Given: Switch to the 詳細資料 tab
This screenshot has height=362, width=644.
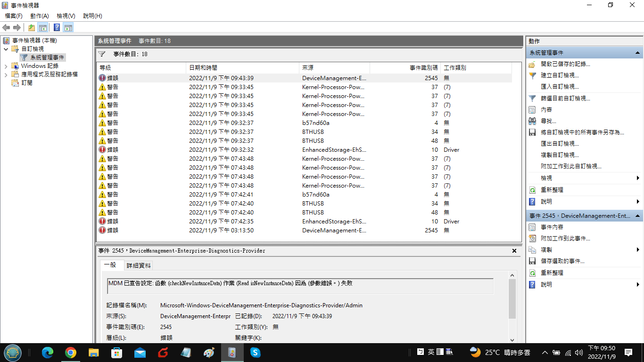Looking at the screenshot, I should 139,266.
